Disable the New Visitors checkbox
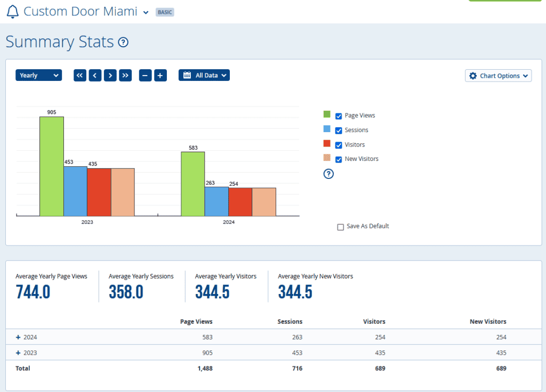Image resolution: width=546 pixels, height=392 pixels. [x=339, y=159]
